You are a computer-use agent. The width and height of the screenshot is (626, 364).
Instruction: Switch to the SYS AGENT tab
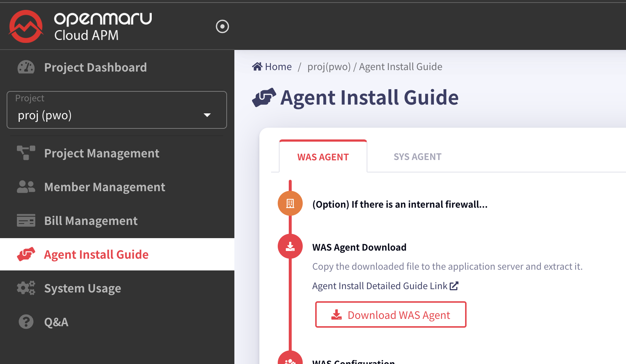417,157
